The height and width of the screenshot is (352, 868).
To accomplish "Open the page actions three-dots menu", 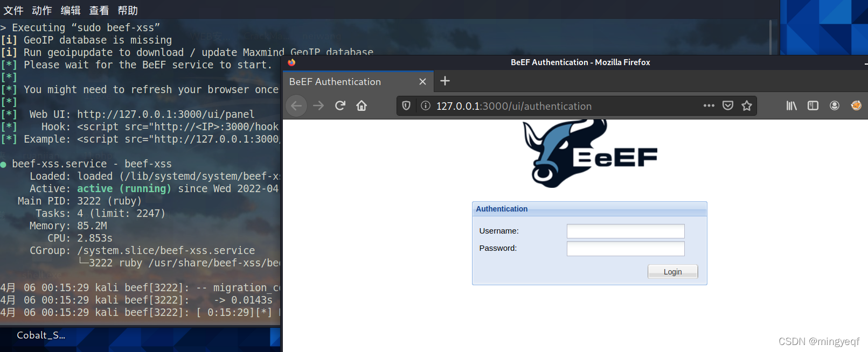I will (x=709, y=105).
